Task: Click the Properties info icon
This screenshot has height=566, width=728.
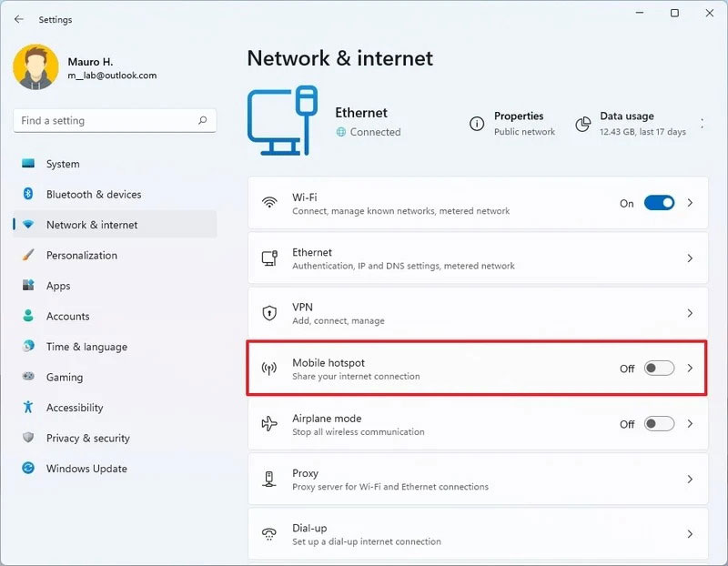Action: [x=476, y=124]
